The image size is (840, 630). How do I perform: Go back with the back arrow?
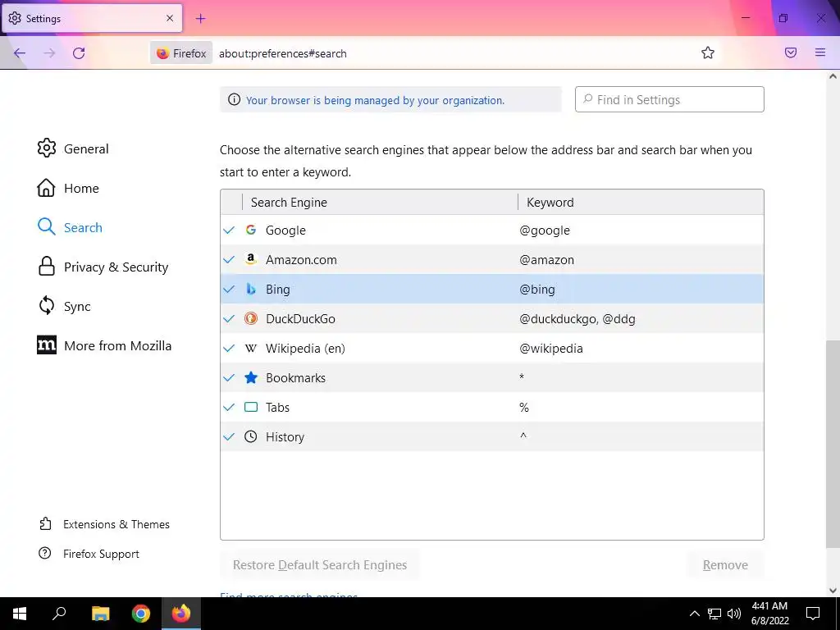pyautogui.click(x=20, y=53)
